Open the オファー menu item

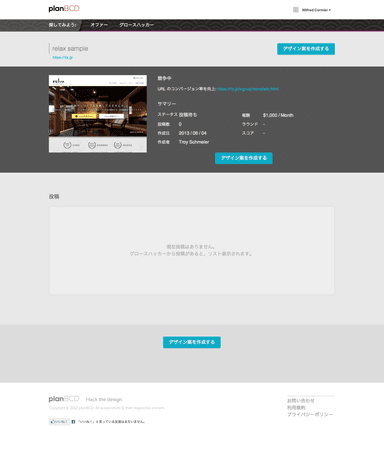point(99,25)
